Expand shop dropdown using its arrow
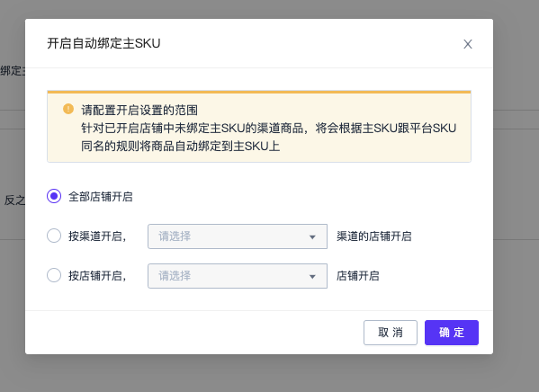The image size is (539, 392). point(312,276)
